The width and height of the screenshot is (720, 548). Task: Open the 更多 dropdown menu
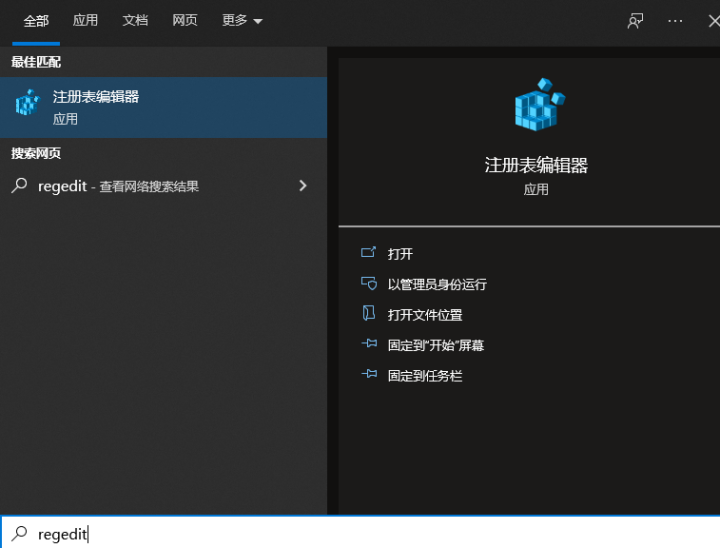(x=242, y=21)
